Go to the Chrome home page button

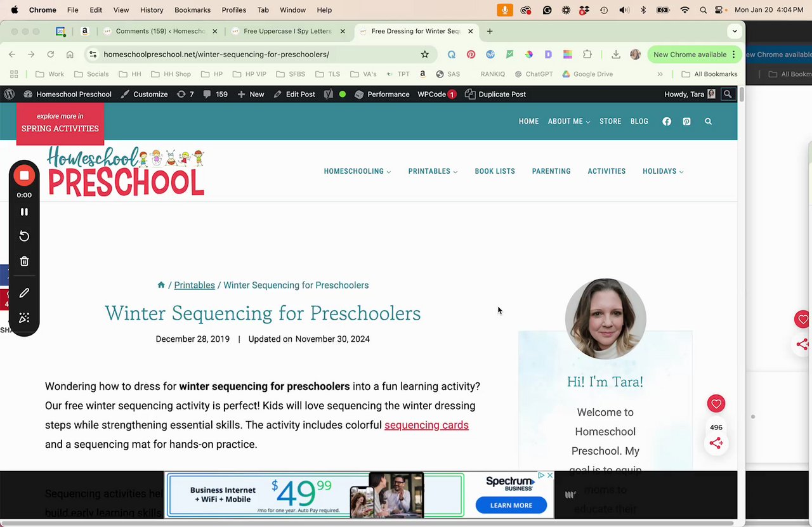coord(70,55)
